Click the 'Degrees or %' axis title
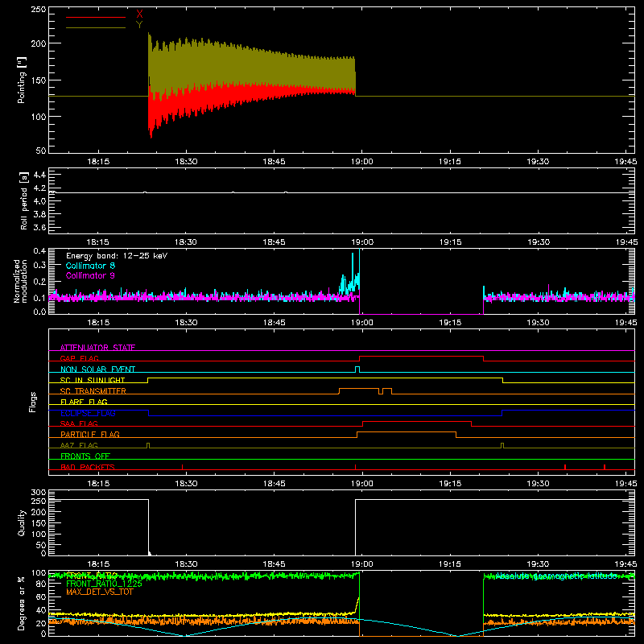The height and width of the screenshot is (644, 644). [22, 604]
